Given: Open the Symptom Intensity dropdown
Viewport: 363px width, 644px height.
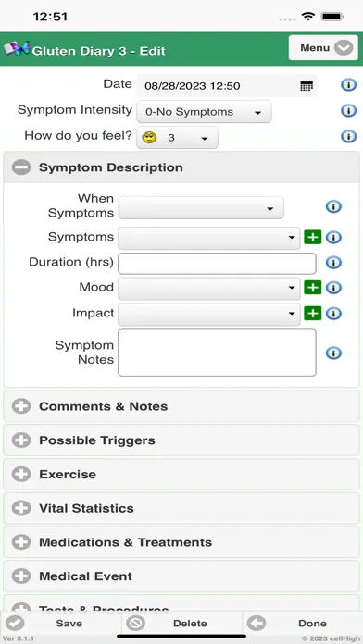Looking at the screenshot, I should [x=204, y=112].
